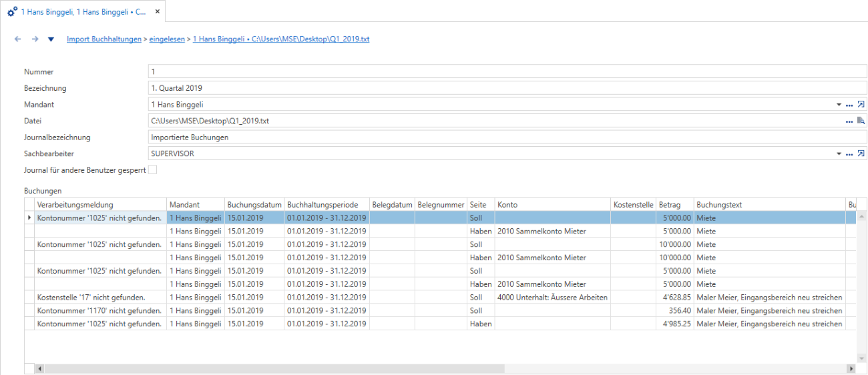This screenshot has width=868, height=375.
Task: Sort by the Verarbeitungsmeldung column header
Action: tap(100, 204)
